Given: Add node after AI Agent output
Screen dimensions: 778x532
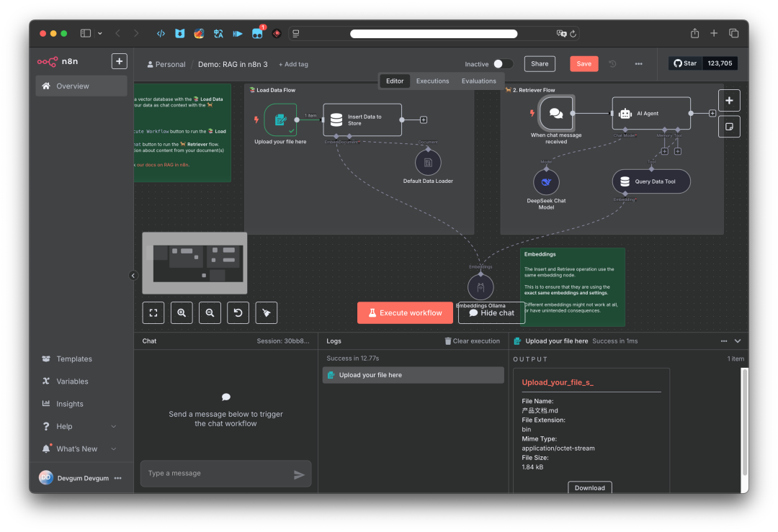Looking at the screenshot, I should coord(712,113).
